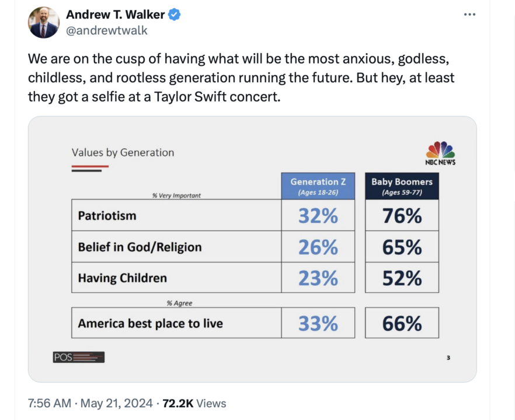The height and width of the screenshot is (420, 515).
Task: Click the slide page number 3
Action: 448,358
